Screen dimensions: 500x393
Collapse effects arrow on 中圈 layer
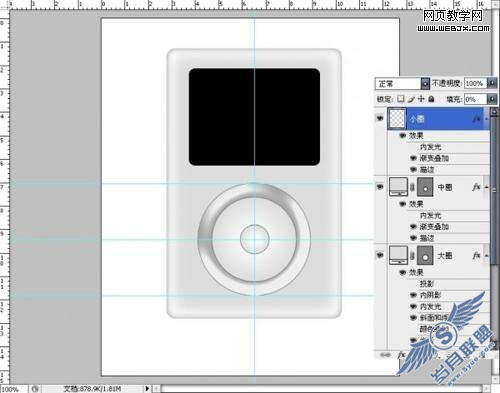coord(486,187)
